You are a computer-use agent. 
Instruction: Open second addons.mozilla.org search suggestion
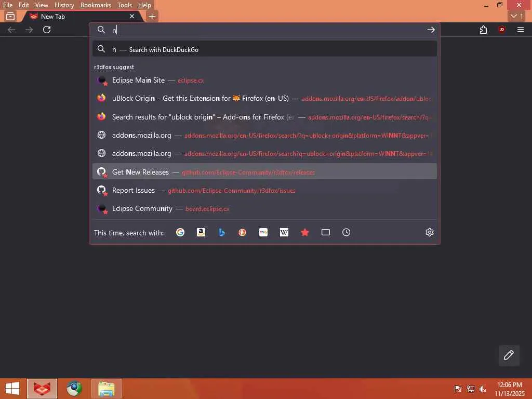pyautogui.click(x=264, y=153)
